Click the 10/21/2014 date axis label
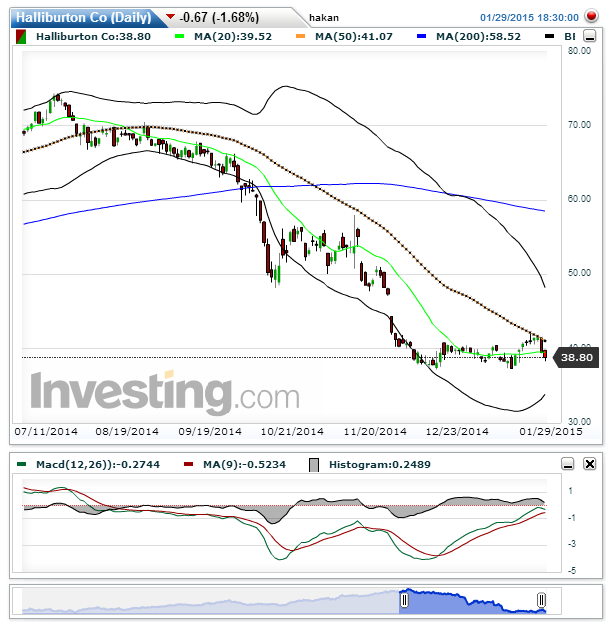This screenshot has width=613, height=627. (292, 432)
